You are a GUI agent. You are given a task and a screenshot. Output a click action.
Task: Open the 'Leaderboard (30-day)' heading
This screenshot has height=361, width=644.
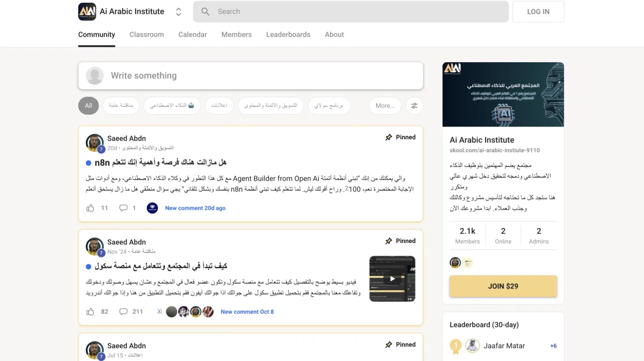click(x=484, y=325)
